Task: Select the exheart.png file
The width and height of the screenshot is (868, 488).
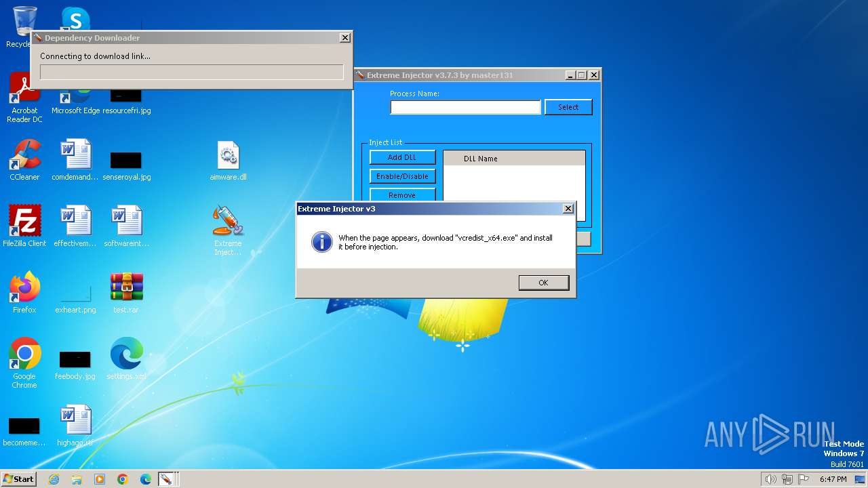Action: tap(75, 298)
